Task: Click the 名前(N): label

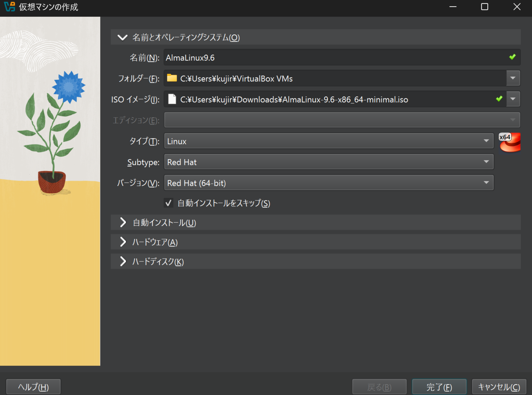Action: tap(144, 58)
